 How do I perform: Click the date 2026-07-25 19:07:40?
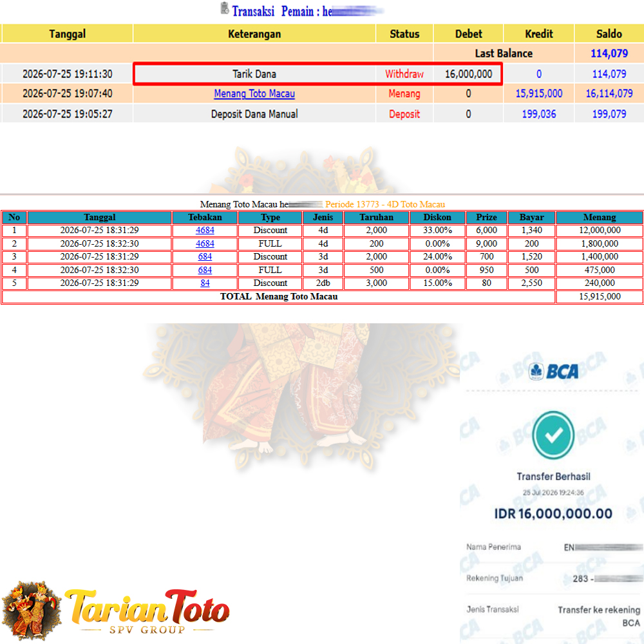point(68,93)
